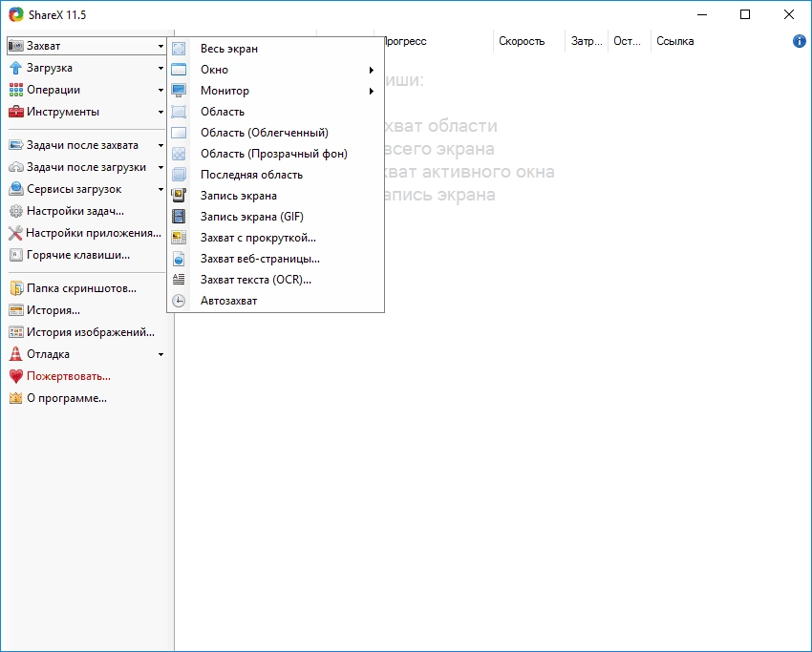
Task: Click the film strip icon beside Запись экрана (GIF)
Action: [179, 217]
